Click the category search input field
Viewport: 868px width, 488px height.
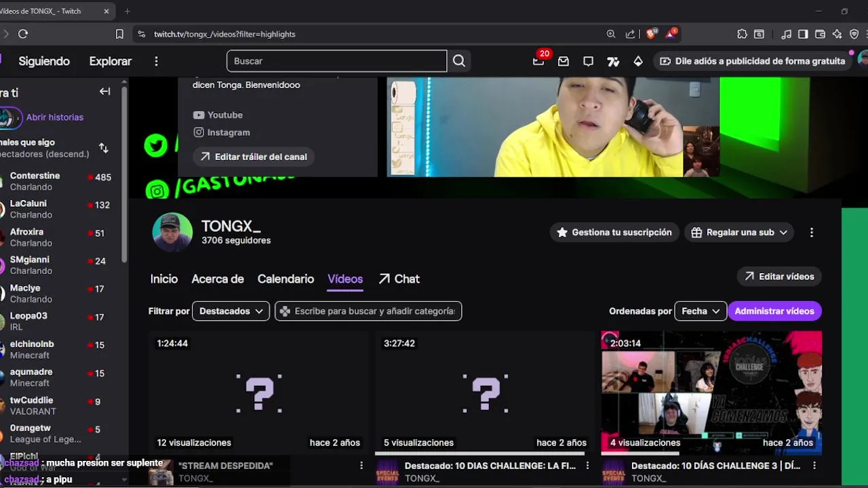coord(368,311)
